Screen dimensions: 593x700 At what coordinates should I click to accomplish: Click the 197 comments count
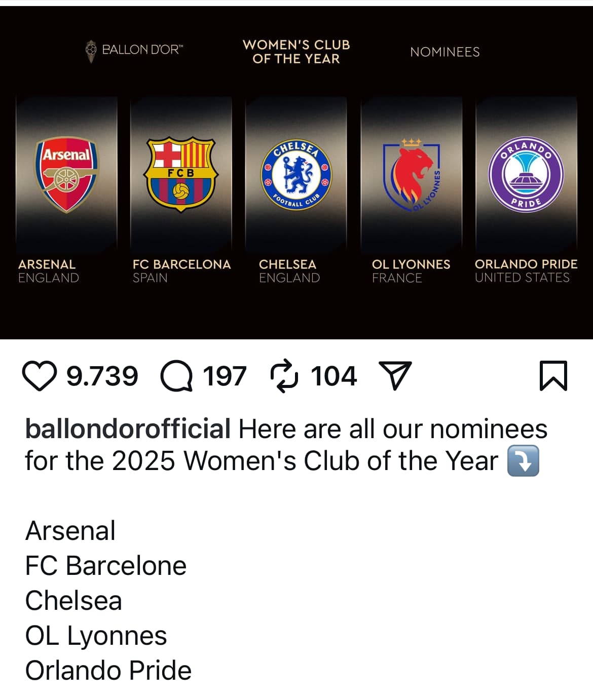pos(225,376)
